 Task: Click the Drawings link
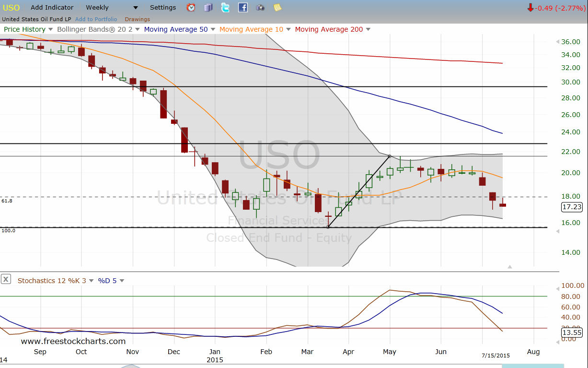(x=137, y=19)
